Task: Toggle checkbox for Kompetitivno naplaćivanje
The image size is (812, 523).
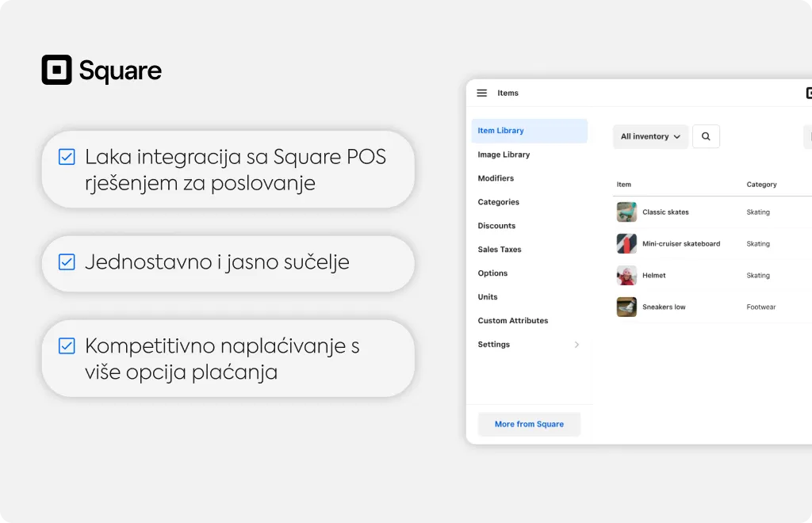Action: (67, 345)
